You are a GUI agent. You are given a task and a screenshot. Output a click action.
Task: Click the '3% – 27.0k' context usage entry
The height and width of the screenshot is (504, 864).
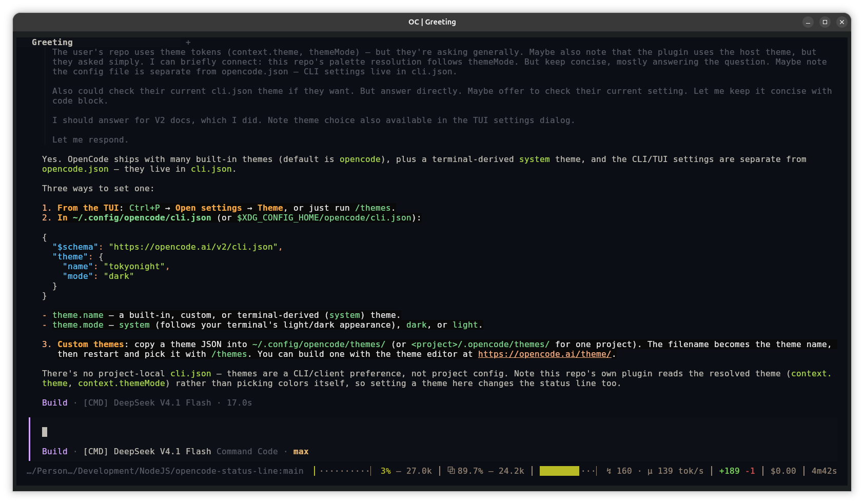[406, 471]
